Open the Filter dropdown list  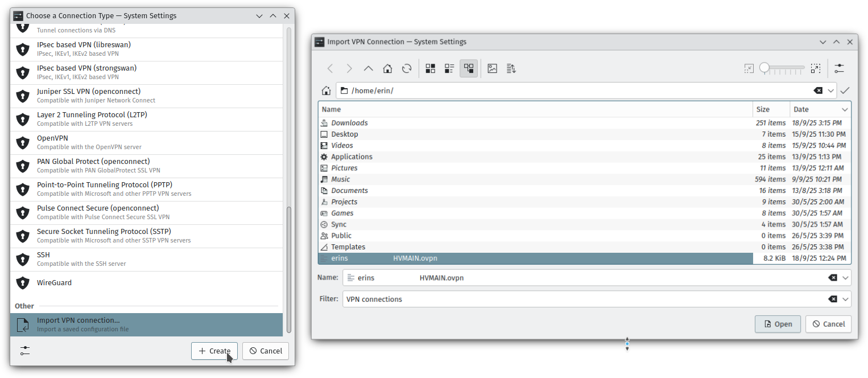pos(845,299)
